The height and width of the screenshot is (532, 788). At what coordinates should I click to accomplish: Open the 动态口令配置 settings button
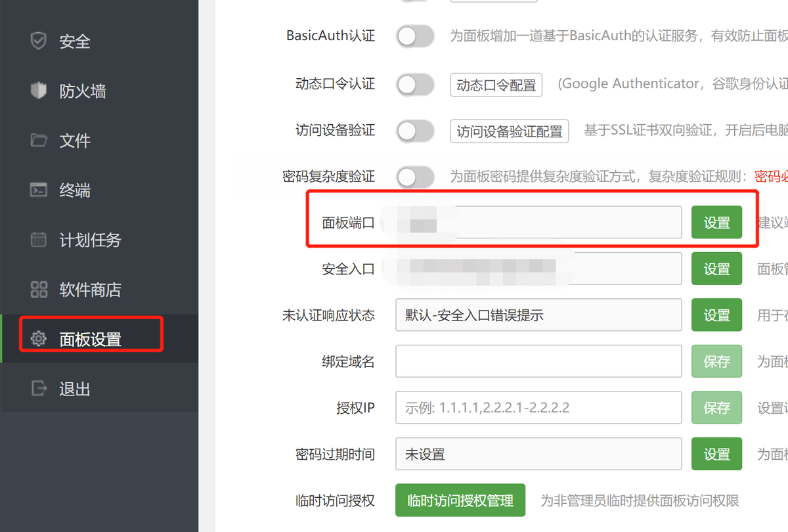[496, 85]
